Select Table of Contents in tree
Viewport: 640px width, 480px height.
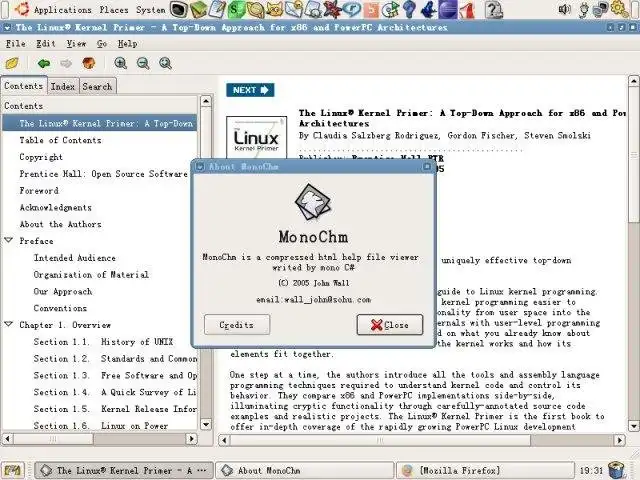(x=60, y=140)
